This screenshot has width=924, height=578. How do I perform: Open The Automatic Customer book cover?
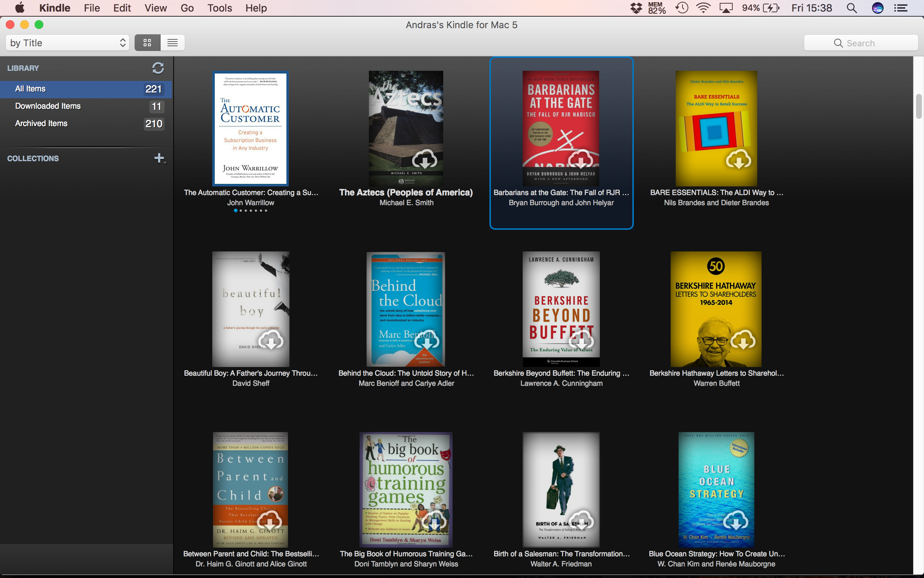tap(250, 129)
